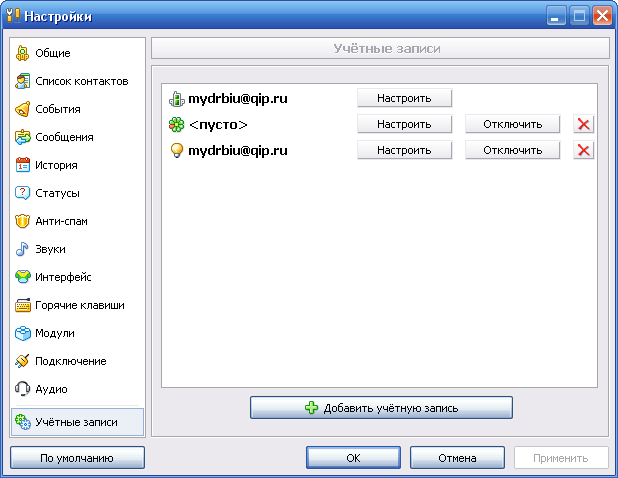Confirm settings with OK
Image resolution: width=618 pixels, height=478 pixels.
click(353, 458)
